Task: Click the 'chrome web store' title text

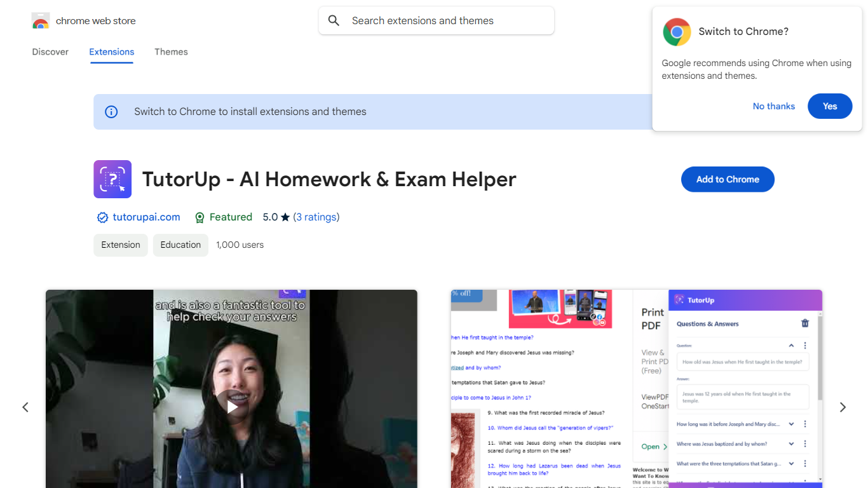Action: click(96, 21)
